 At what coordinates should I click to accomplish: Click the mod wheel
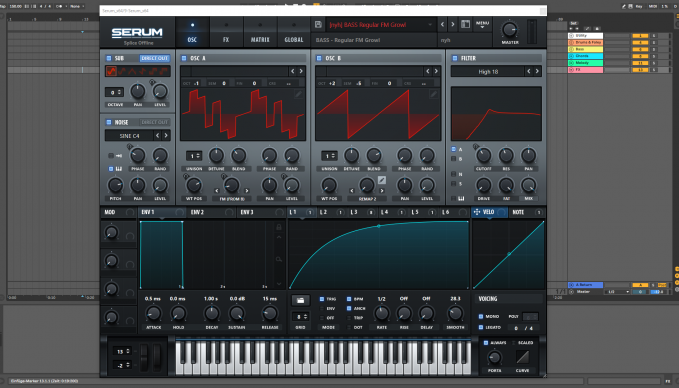[157, 357]
